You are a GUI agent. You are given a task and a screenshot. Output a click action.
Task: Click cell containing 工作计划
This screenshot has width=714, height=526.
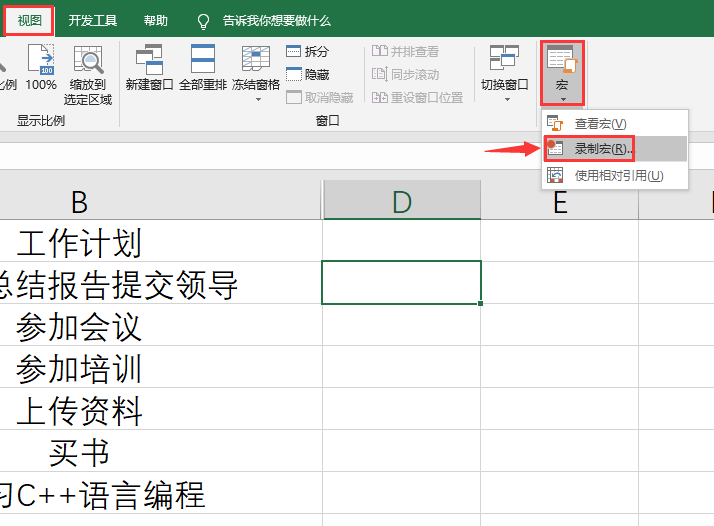(x=160, y=241)
